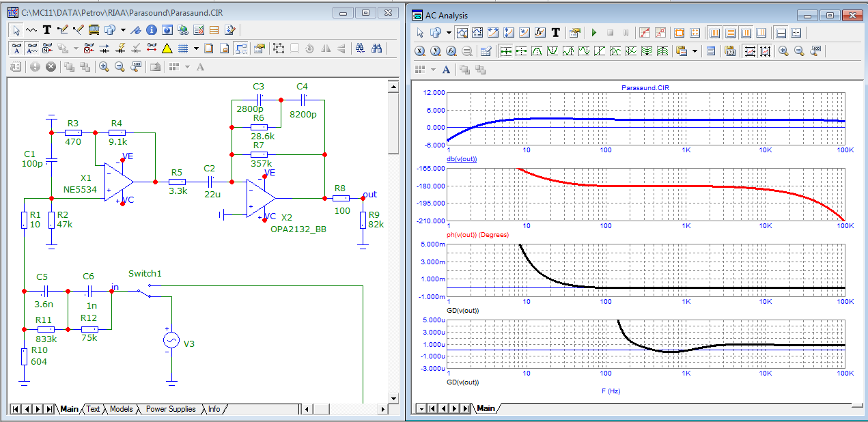Toggle the schematic grid display
Image resolution: width=868 pixels, height=422 pixels.
click(183, 48)
